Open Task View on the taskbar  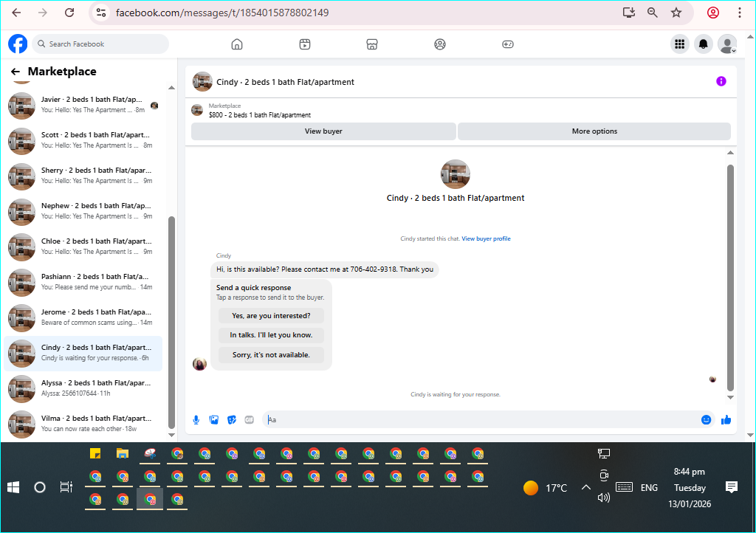66,488
